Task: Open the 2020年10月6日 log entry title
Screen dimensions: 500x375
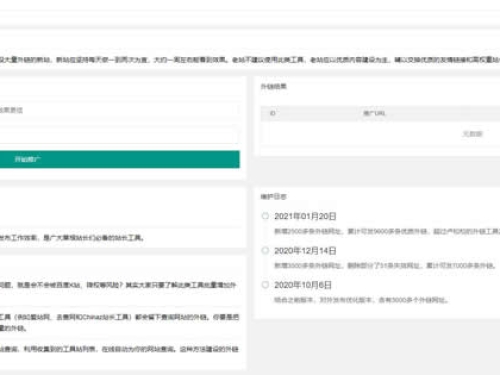Action: 303,285
